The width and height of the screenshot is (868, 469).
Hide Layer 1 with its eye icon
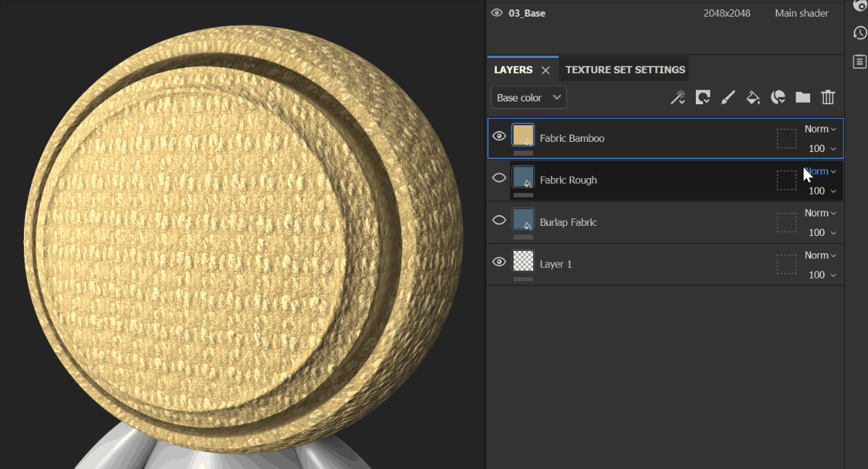point(498,262)
